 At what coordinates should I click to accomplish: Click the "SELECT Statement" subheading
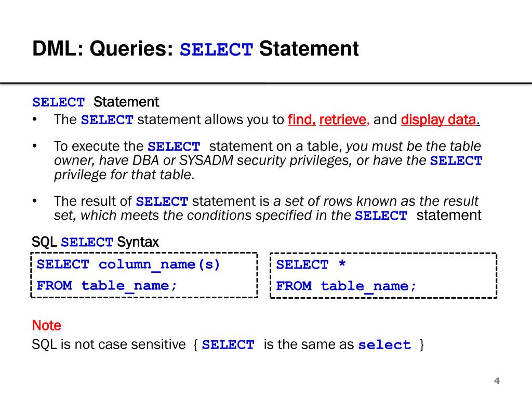tap(96, 102)
